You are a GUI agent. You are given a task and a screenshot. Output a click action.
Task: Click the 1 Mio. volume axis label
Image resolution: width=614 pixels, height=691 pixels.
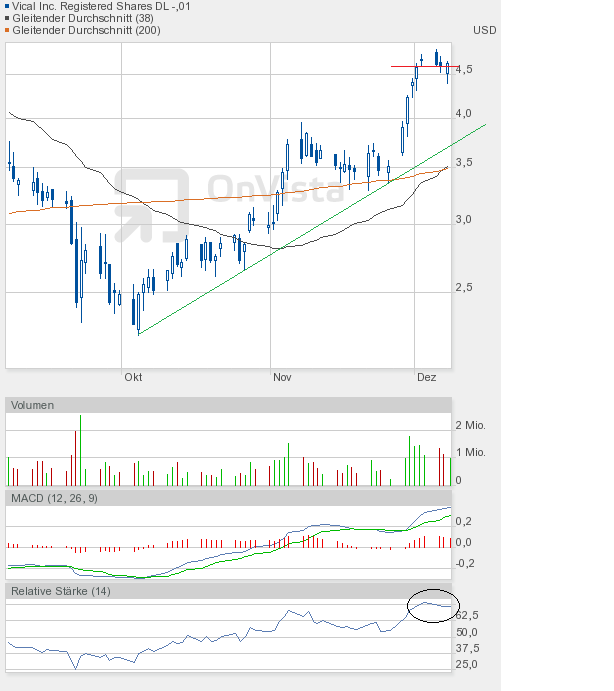click(x=470, y=452)
